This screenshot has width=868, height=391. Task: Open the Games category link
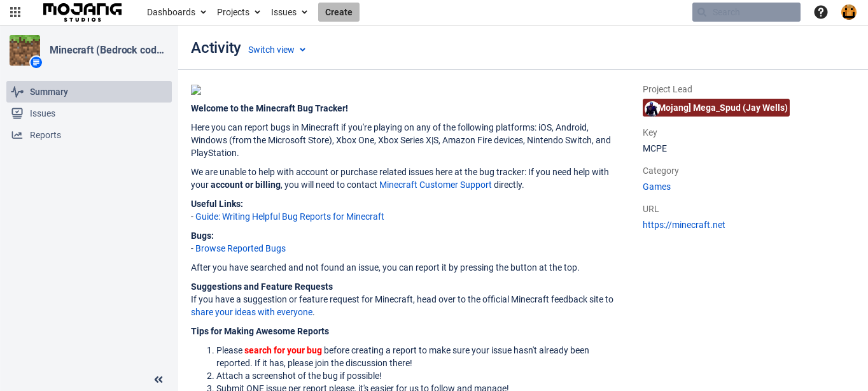657,187
